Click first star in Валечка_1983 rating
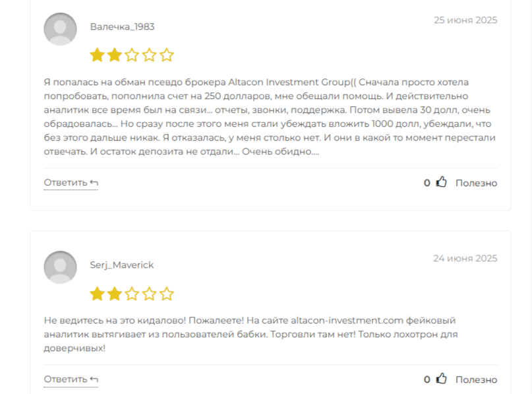Image resolution: width=532 pixels, height=394 pixels. tap(97, 55)
